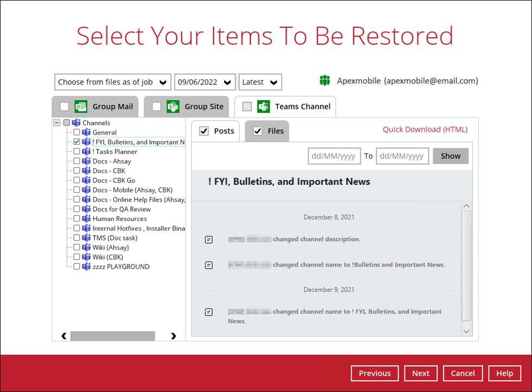Click the Teams icon on Teams Channel tab

(x=264, y=106)
